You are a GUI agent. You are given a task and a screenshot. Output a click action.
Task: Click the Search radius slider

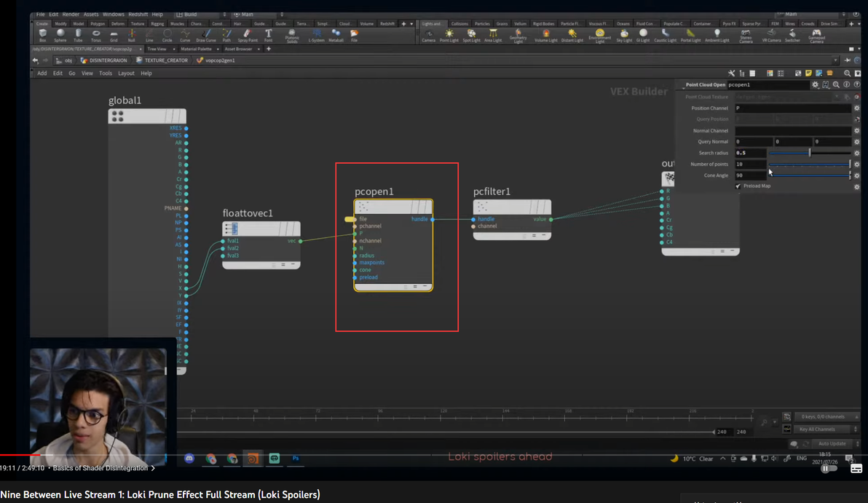click(809, 153)
